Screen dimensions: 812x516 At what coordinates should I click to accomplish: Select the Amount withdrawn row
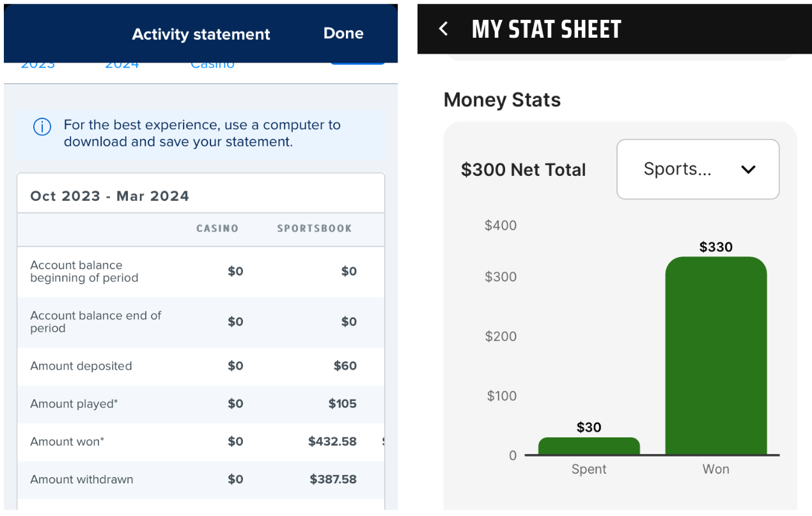201,480
